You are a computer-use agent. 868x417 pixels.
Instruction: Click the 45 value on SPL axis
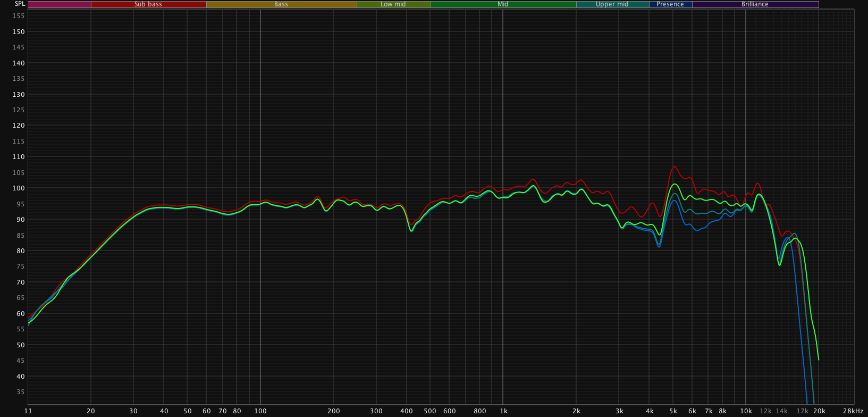(x=20, y=361)
